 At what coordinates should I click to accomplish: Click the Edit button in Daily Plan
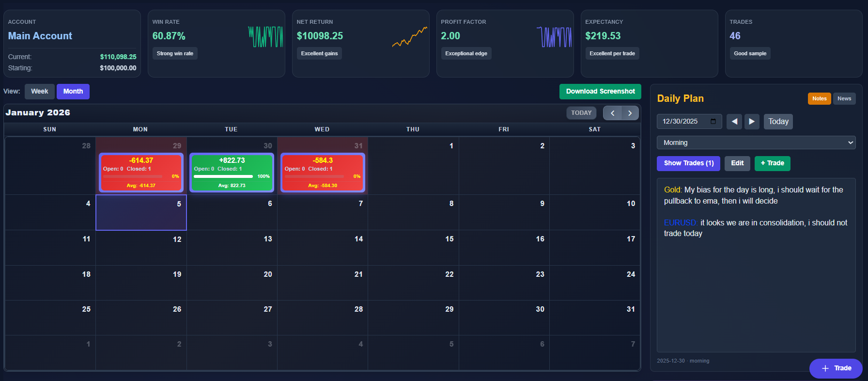(x=737, y=163)
